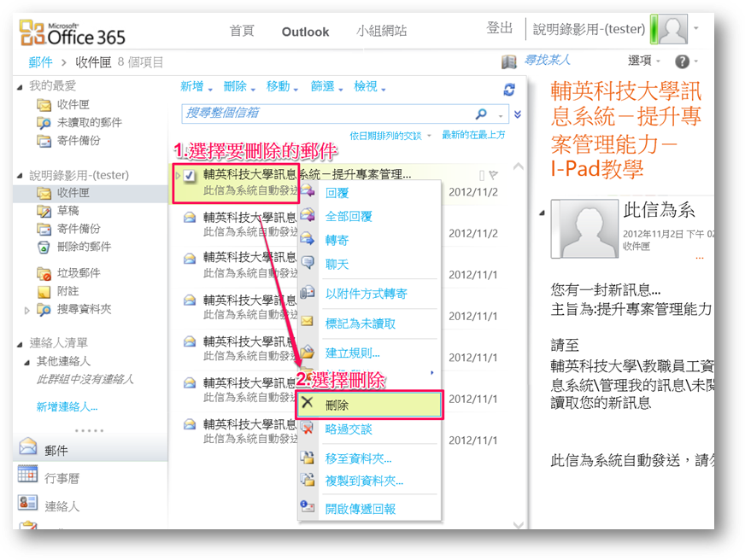Click the 連絡人 contacts icon
Image resolution: width=745 pixels, height=560 pixels.
27,503
